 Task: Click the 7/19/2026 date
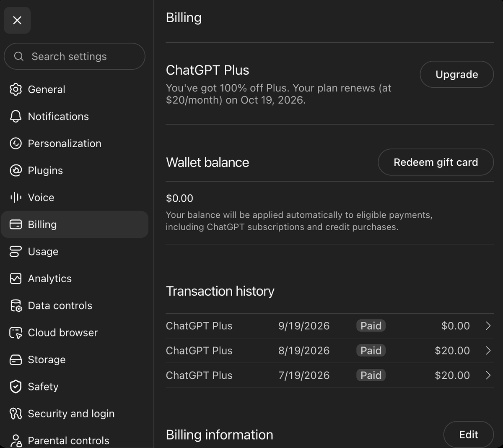304,375
